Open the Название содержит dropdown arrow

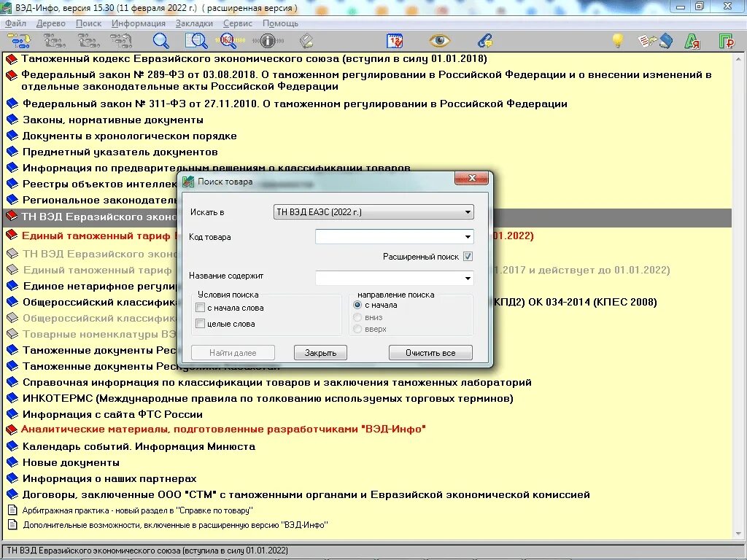click(468, 278)
